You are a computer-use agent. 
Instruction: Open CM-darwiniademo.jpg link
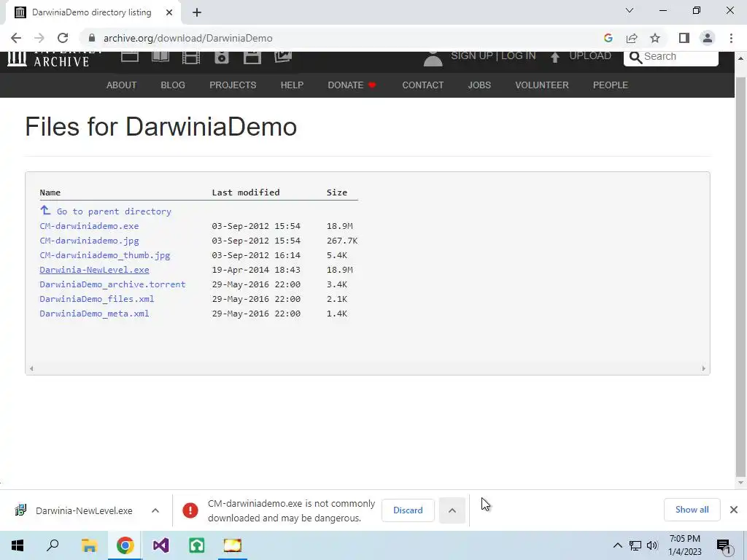[89, 241]
